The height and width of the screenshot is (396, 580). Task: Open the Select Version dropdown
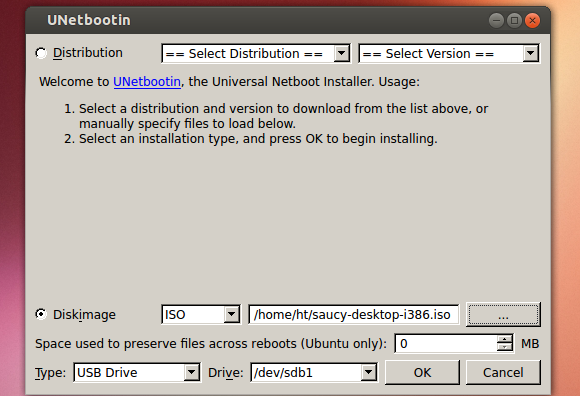tap(449, 54)
